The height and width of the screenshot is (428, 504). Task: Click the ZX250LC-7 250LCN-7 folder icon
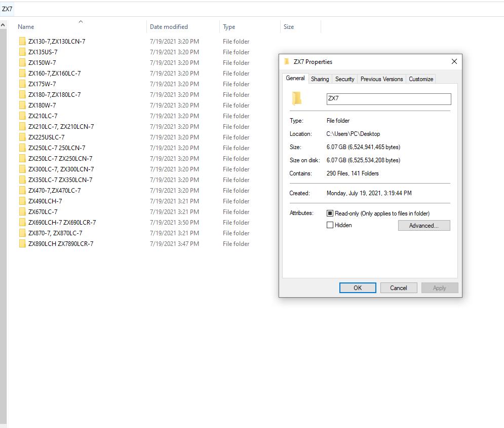(22, 148)
